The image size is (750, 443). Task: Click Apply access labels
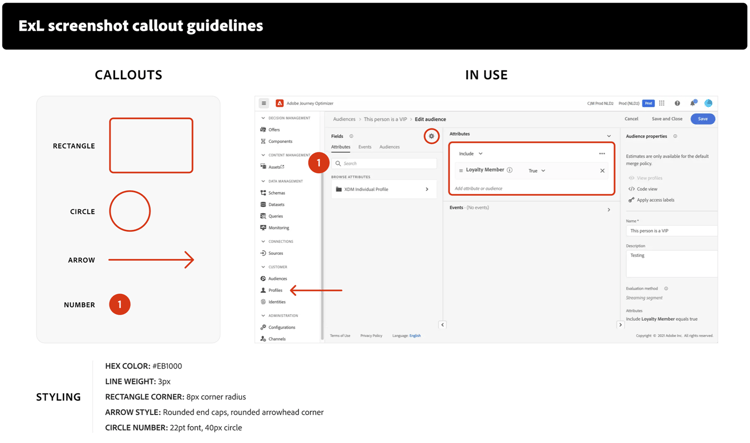(x=651, y=200)
